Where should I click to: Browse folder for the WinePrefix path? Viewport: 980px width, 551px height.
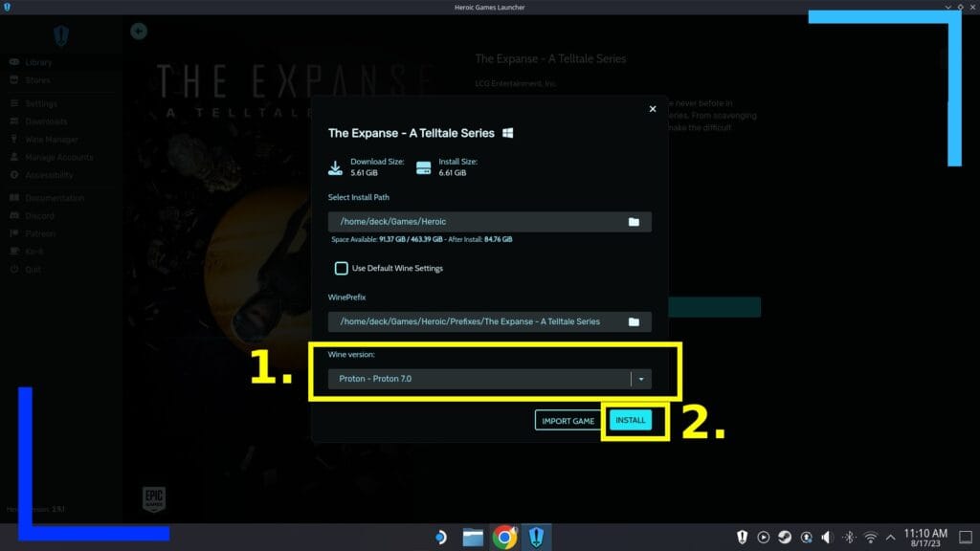tap(634, 321)
